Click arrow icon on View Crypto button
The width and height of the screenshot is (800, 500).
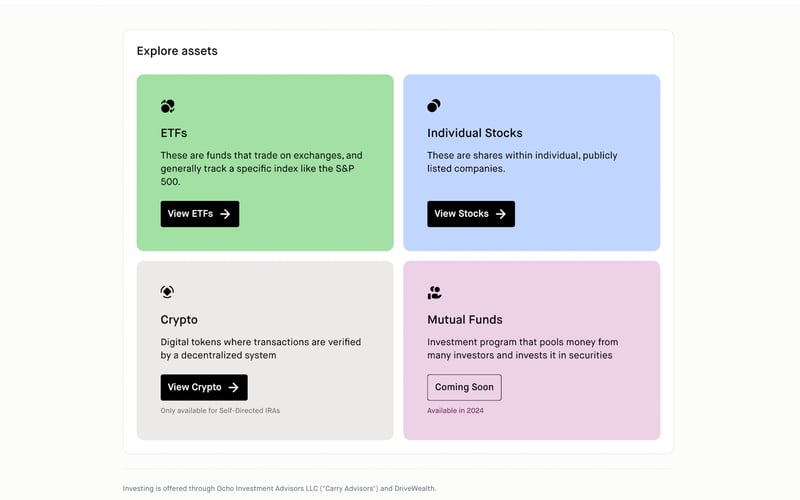(234, 388)
